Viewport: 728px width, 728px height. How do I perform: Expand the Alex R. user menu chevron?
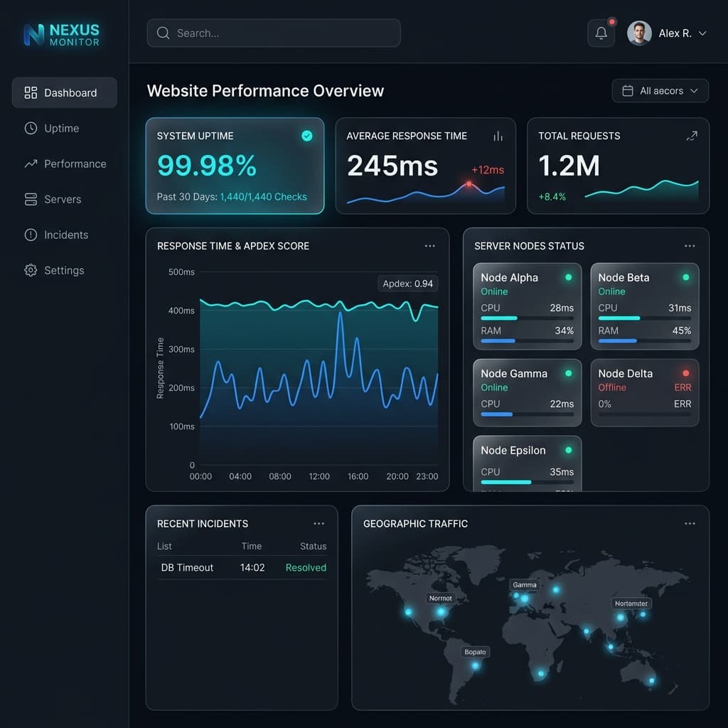(702, 33)
